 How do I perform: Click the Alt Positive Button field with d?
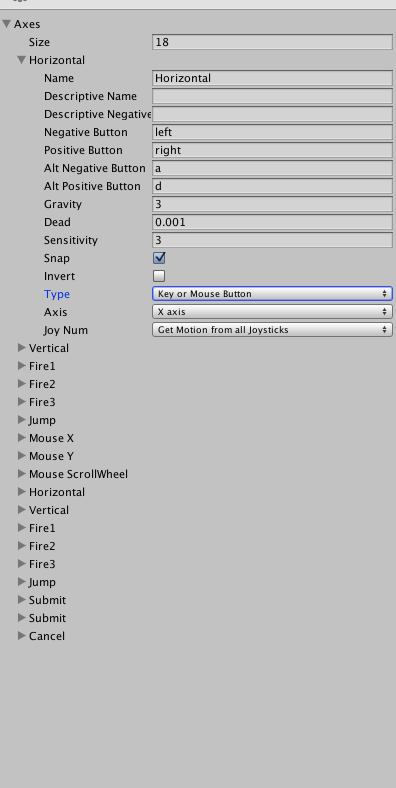272,186
